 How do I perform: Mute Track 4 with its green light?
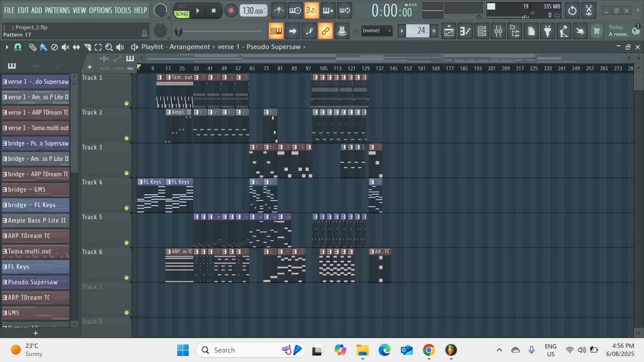127,208
